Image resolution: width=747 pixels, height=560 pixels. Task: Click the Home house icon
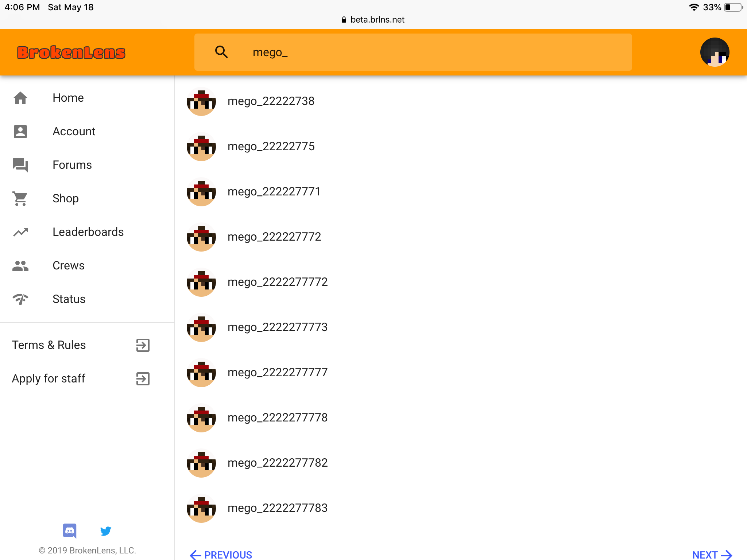[x=20, y=98]
